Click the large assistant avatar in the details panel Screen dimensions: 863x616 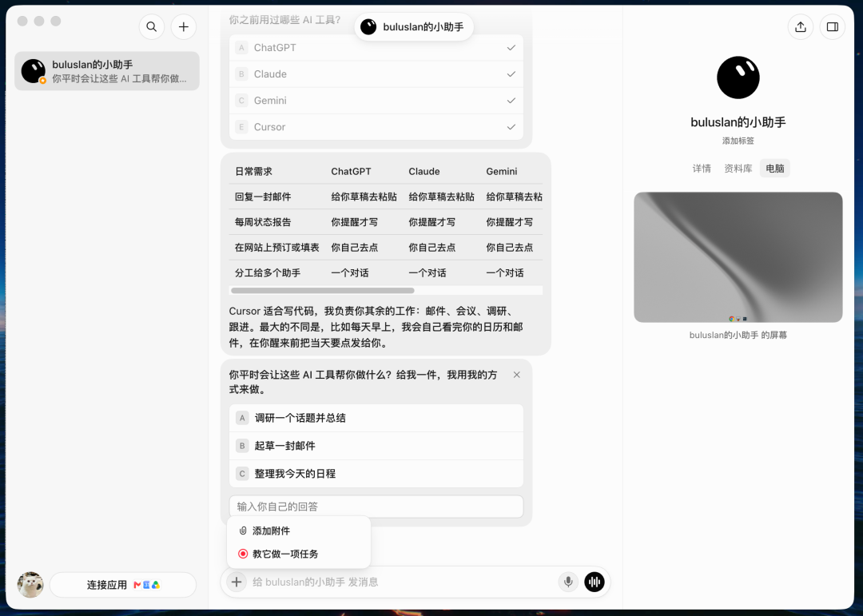[738, 77]
